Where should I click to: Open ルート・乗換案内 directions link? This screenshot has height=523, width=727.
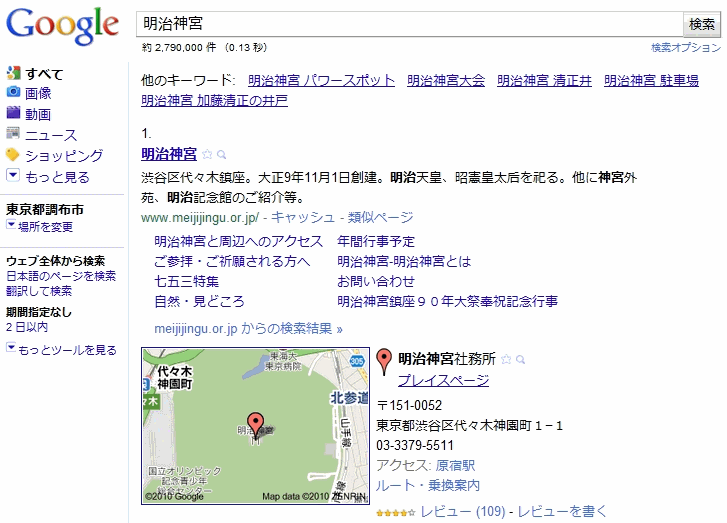[x=427, y=485]
